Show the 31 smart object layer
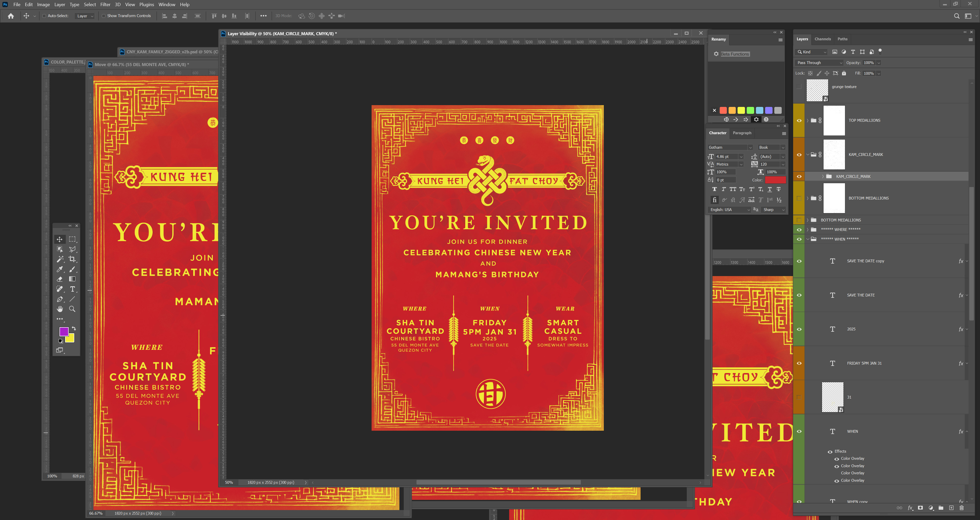The width and height of the screenshot is (980, 520). pyautogui.click(x=799, y=397)
